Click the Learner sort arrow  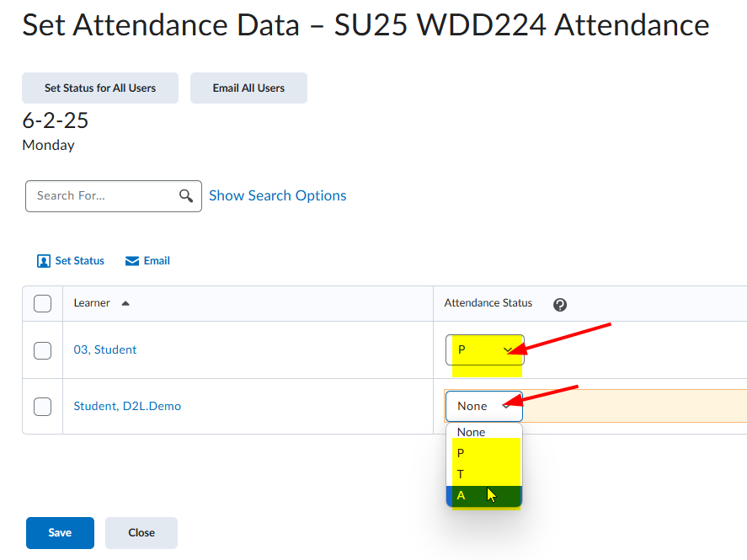[125, 303]
